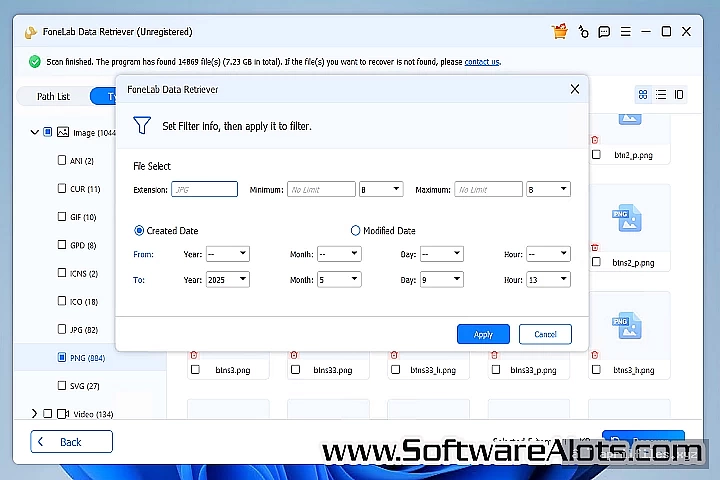This screenshot has height=480, width=720.
Task: Select the btn2_p.png file checkbox
Action: click(x=596, y=154)
